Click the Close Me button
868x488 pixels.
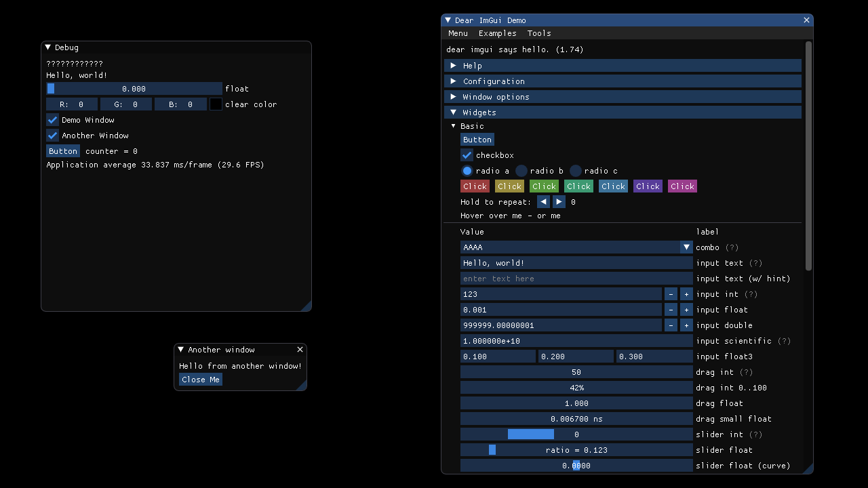pos(201,380)
